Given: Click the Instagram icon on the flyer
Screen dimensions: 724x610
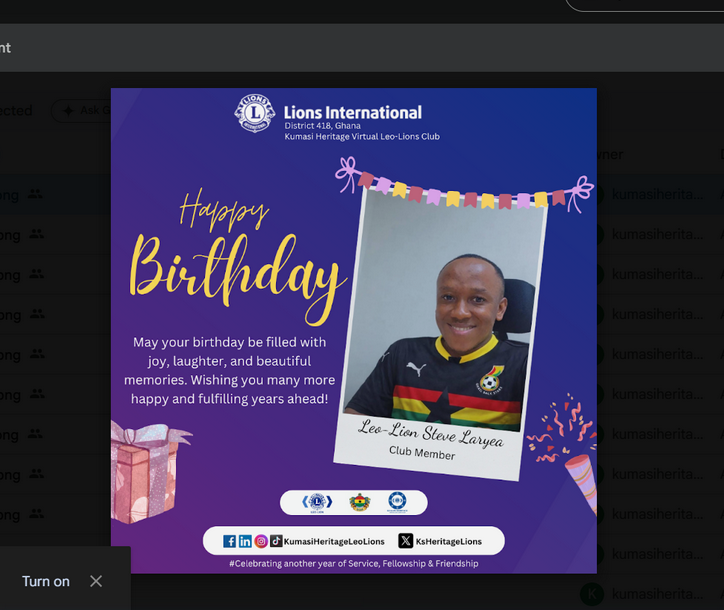Looking at the screenshot, I should tap(261, 541).
